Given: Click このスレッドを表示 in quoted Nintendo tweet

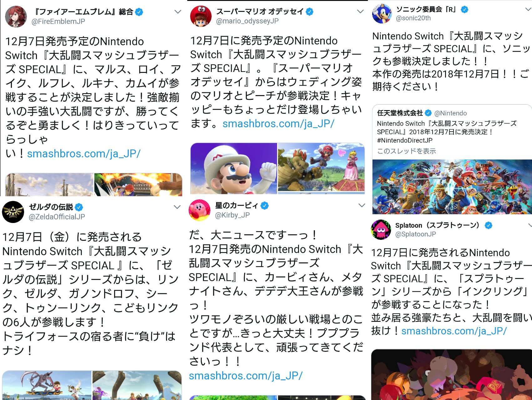Looking at the screenshot, I should click(406, 151).
